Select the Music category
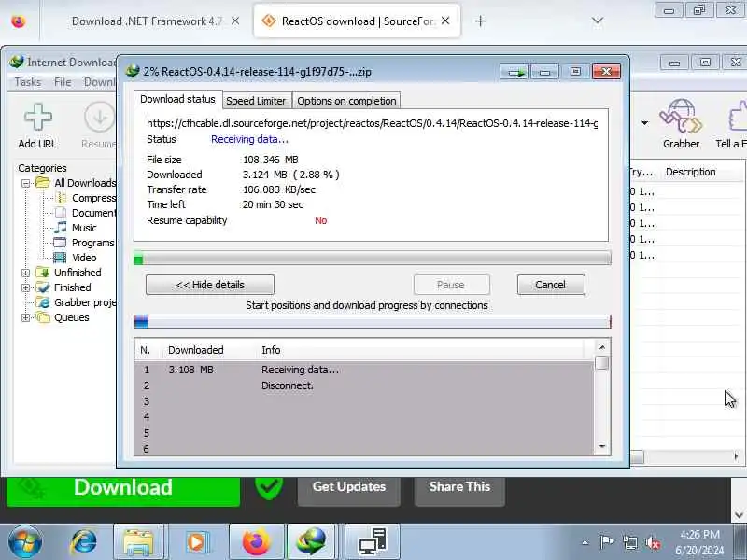Screen dimensions: 747x560 coord(84,228)
